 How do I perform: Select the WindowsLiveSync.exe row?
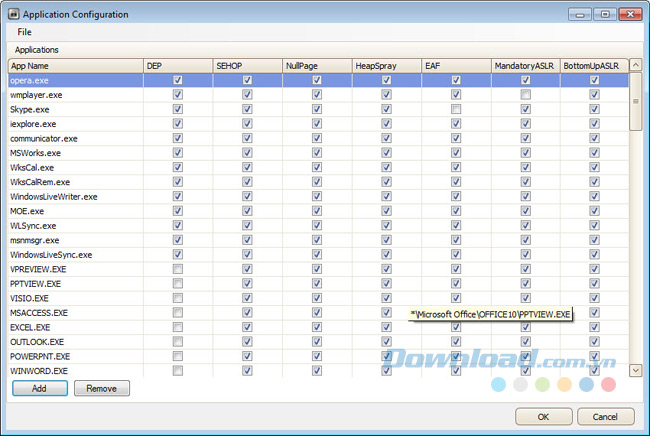click(x=318, y=254)
